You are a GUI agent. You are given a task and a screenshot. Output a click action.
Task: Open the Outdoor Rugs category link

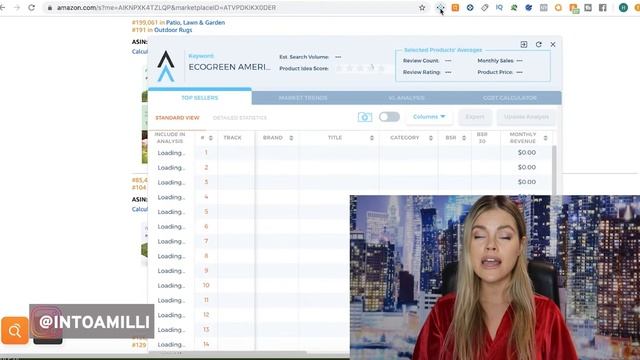tap(173, 30)
